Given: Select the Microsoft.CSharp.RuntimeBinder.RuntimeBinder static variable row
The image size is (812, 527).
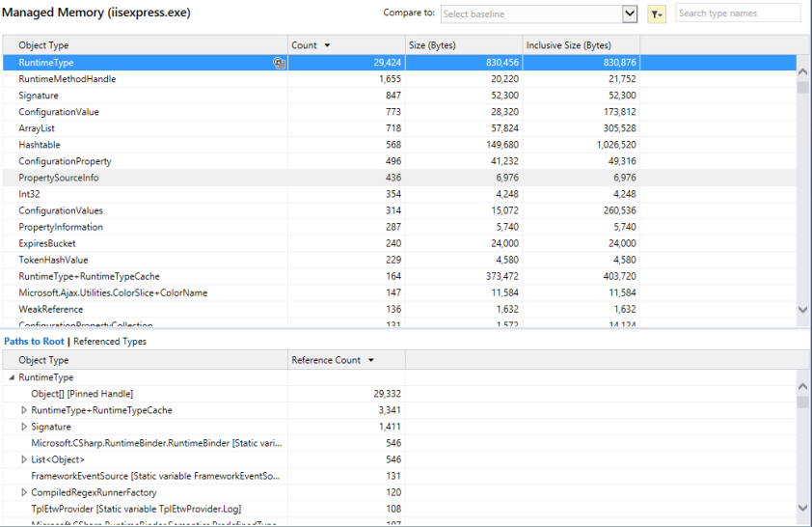Looking at the screenshot, I should 399,443.
